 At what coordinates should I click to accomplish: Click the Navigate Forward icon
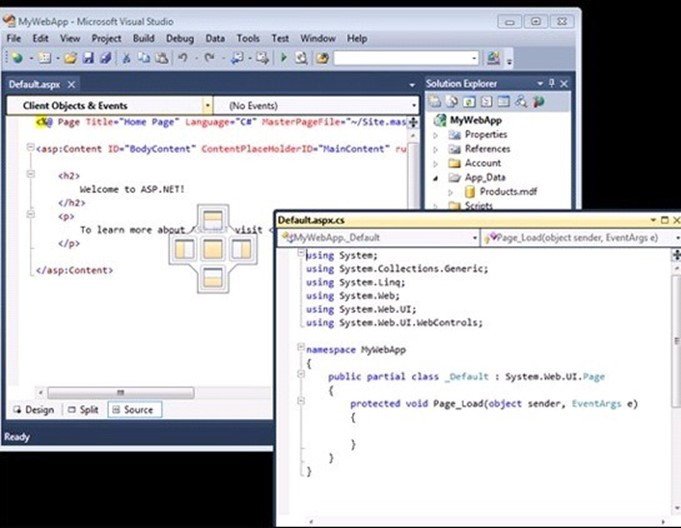click(x=262, y=58)
